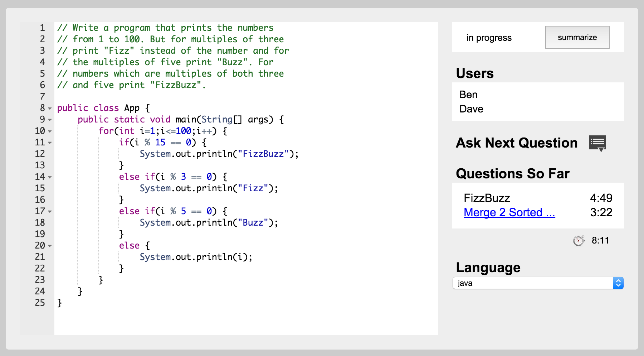Collapse the else-if i % 3 block

[50, 177]
